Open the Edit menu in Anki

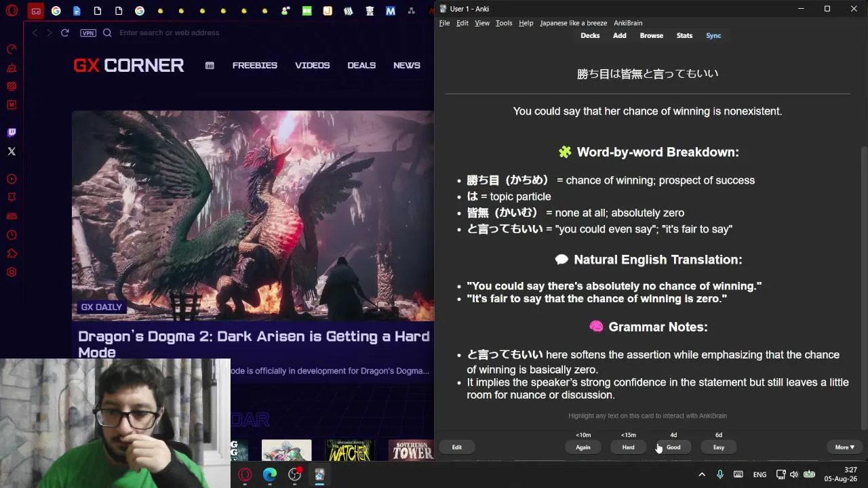coord(462,23)
